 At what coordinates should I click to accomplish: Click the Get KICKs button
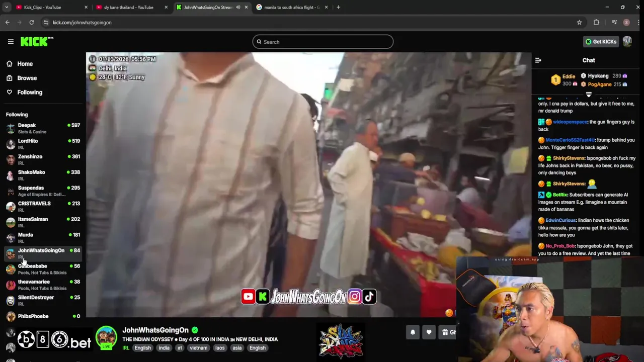pos(600,42)
